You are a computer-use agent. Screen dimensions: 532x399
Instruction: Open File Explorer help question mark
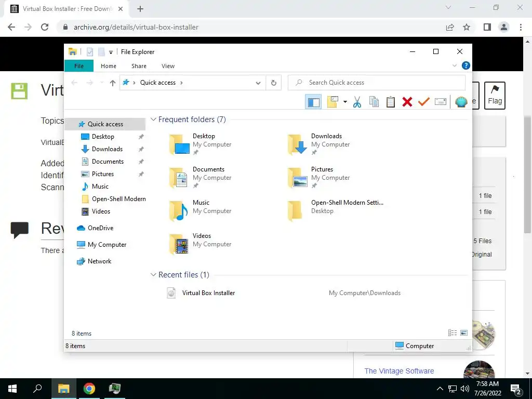tap(466, 65)
